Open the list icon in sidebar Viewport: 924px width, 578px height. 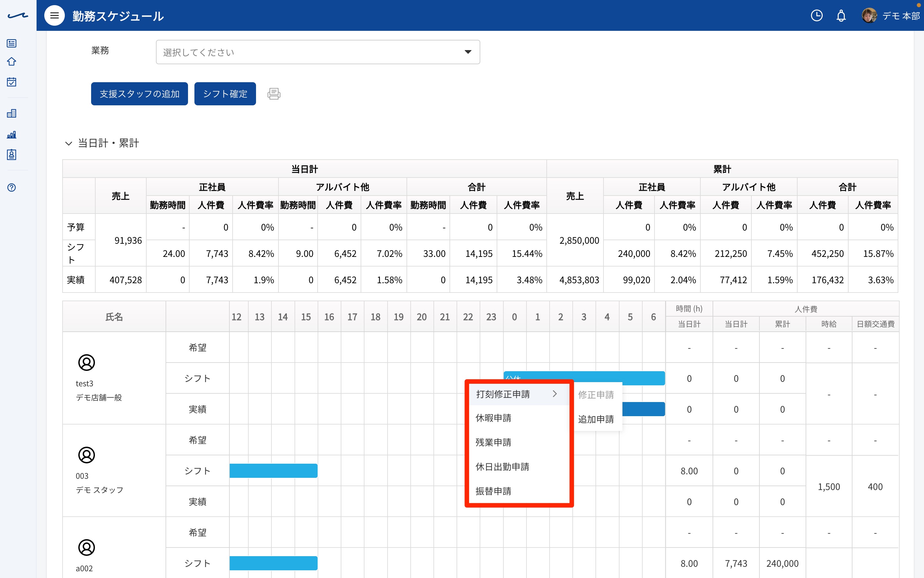(x=12, y=43)
